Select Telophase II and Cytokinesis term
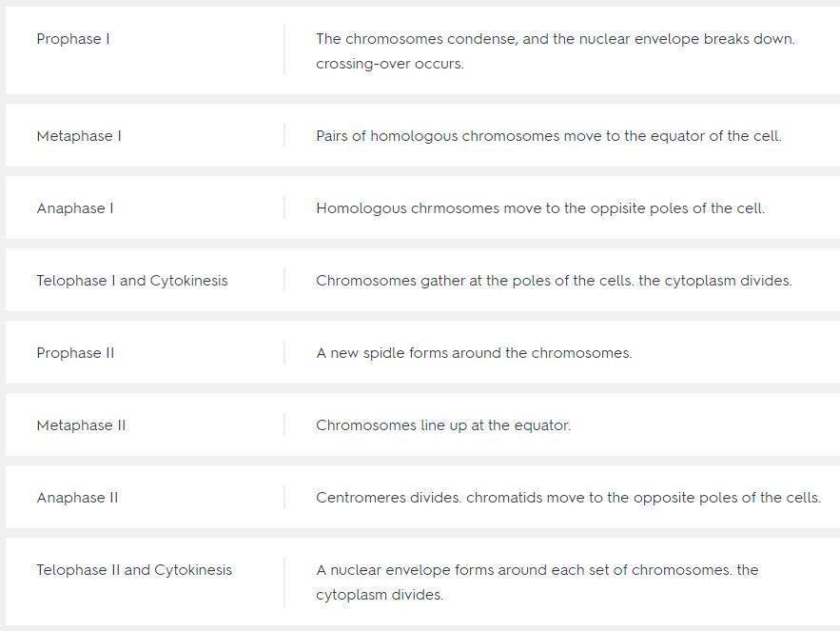Viewport: 840px width, 631px height. tap(134, 570)
